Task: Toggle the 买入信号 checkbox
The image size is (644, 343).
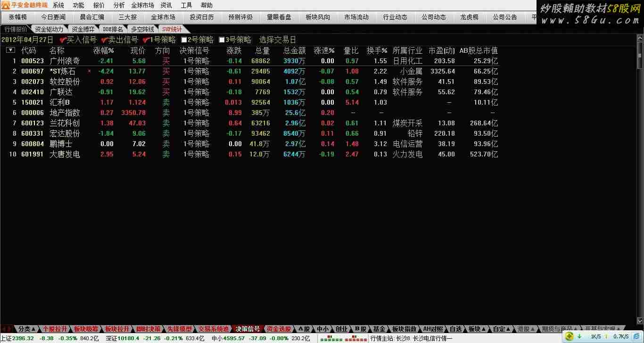Action: 63,40
